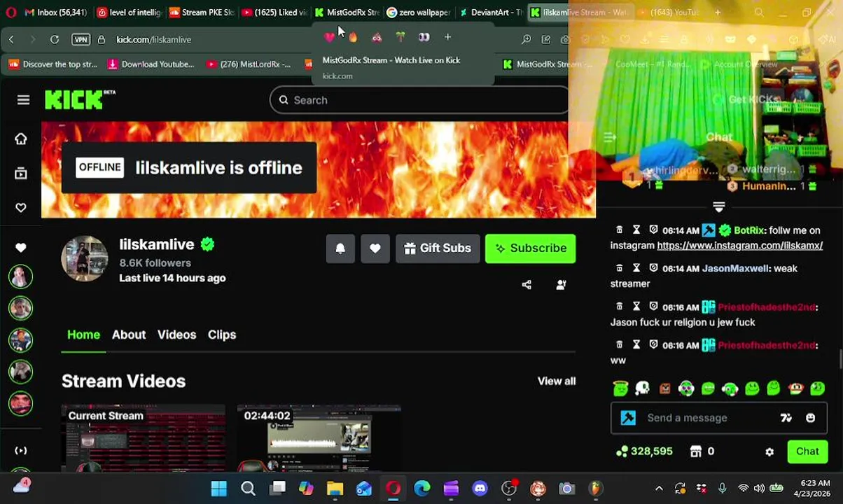Switch to MistGodRx Stream browser tab
The width and height of the screenshot is (843, 504).
click(x=347, y=13)
